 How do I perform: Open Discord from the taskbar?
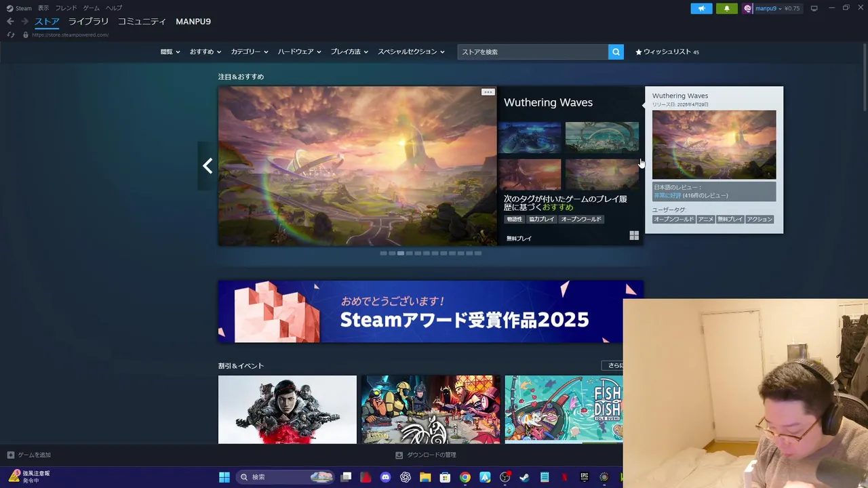[386, 477]
